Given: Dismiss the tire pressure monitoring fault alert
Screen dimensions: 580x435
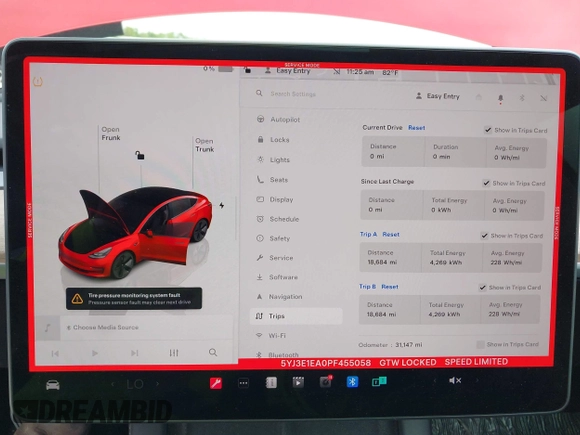Looking at the screenshot, I should coord(134,299).
